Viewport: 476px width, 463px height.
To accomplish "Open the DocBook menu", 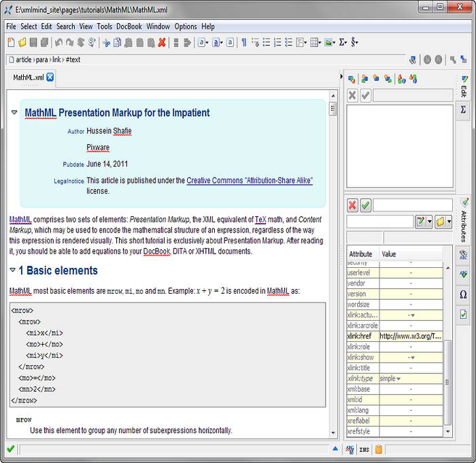I will coord(129,27).
